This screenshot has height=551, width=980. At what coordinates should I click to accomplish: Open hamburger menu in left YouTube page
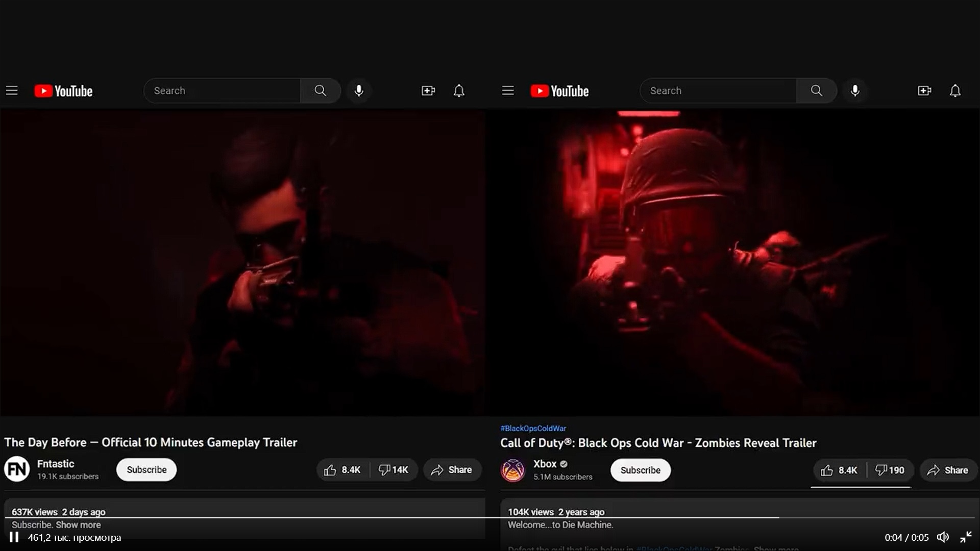tap(12, 91)
